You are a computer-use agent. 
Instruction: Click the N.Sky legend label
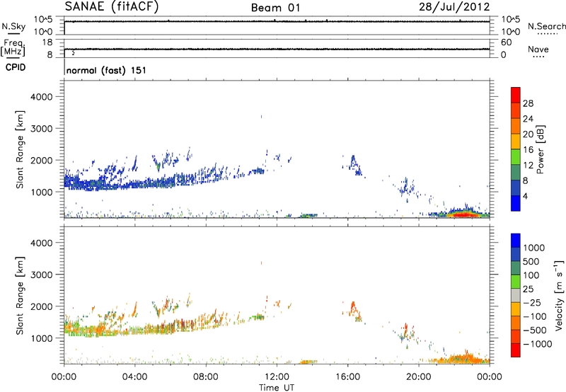[x=13, y=26]
